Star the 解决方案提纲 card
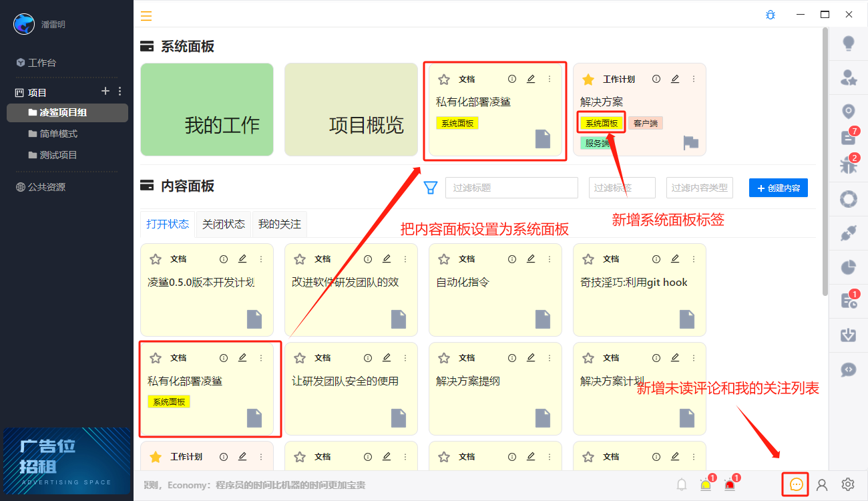868x501 pixels. (x=444, y=358)
